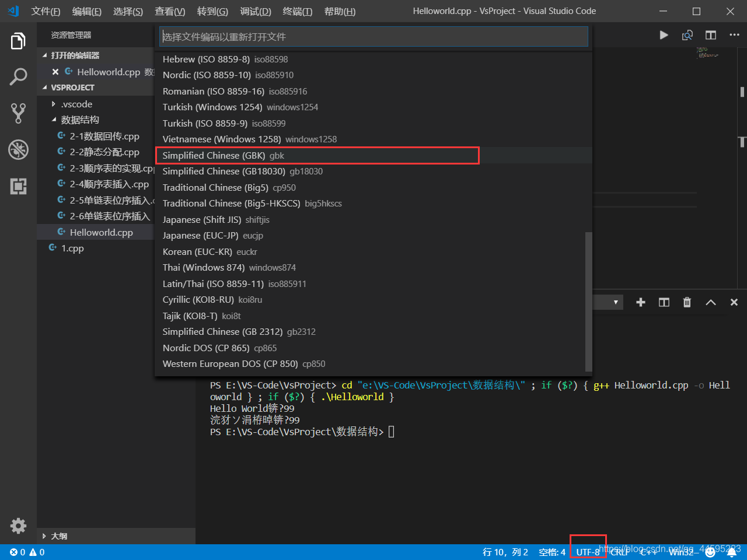Open editor More Actions ellipsis
The height and width of the screenshot is (560, 747).
[734, 35]
